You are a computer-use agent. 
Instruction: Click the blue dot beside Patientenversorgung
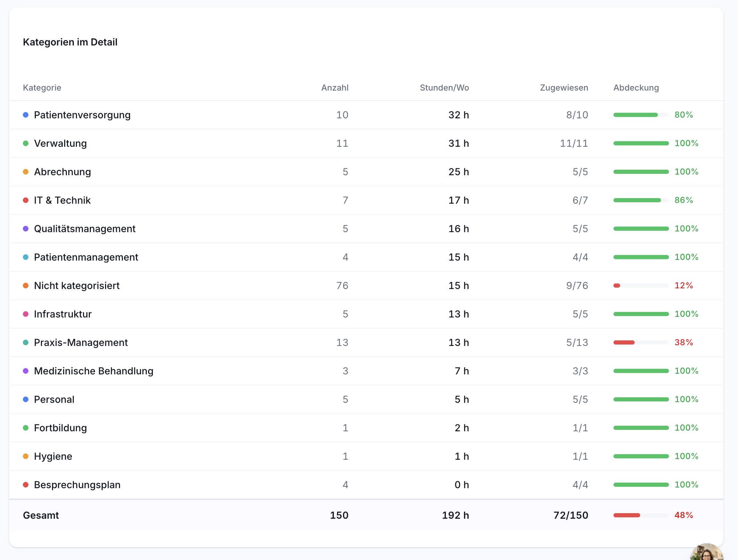click(x=26, y=115)
